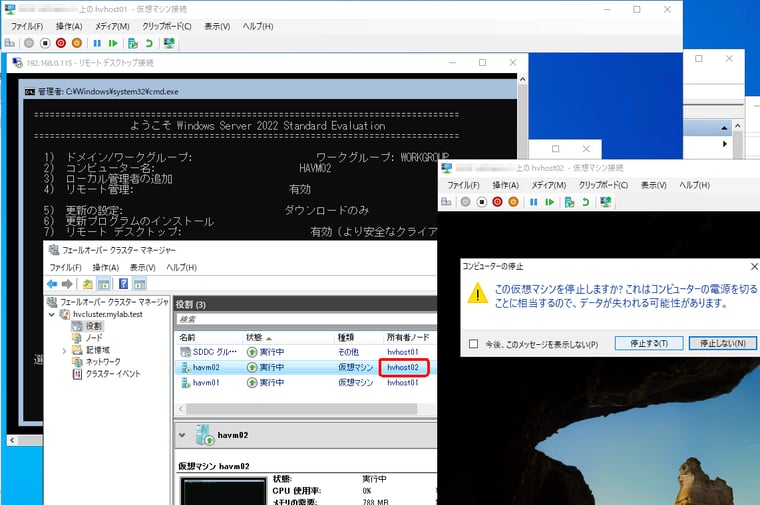Collapse hvcluster.mylab.test tree node
Image resolution: width=760 pixels, height=505 pixels.
(52, 314)
